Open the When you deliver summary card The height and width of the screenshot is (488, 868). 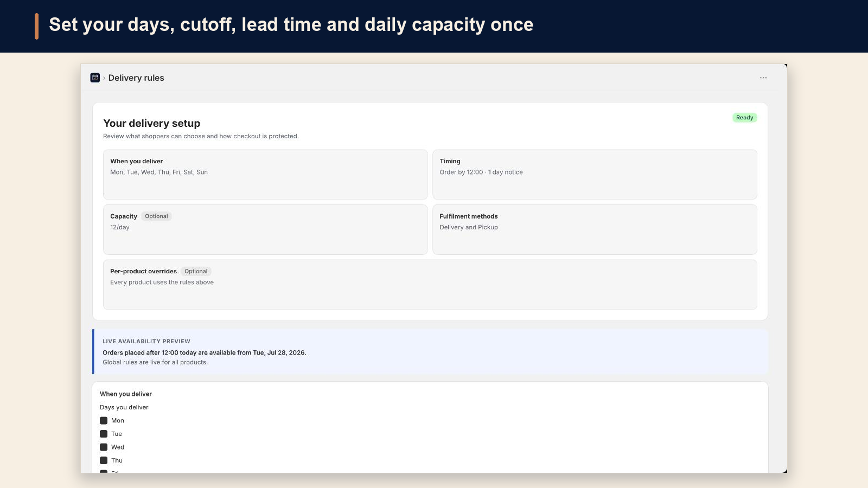265,175
